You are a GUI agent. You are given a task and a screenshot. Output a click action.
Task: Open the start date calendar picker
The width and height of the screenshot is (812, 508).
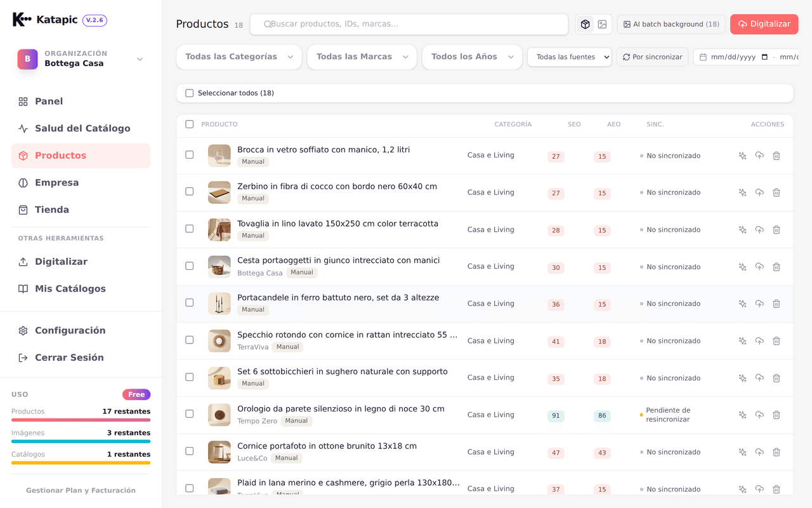pyautogui.click(x=764, y=57)
